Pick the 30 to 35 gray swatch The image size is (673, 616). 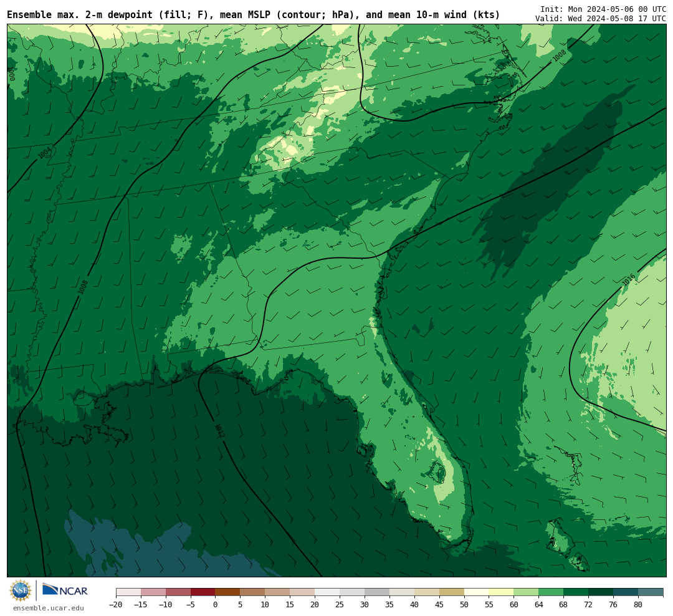pos(377,592)
